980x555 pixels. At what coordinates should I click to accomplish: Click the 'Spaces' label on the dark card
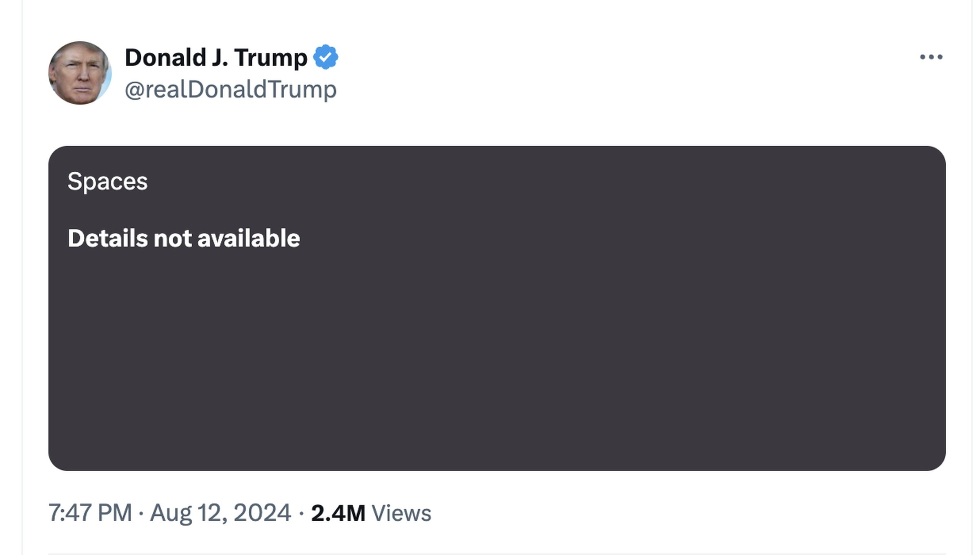click(x=108, y=182)
